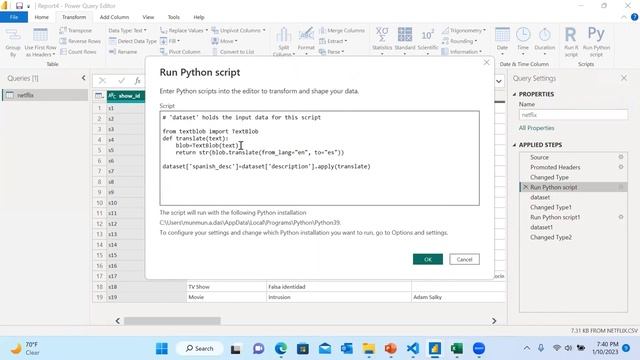Click Run Python script ribbon icon
Viewport: 640px width, 360px height.
[596, 42]
